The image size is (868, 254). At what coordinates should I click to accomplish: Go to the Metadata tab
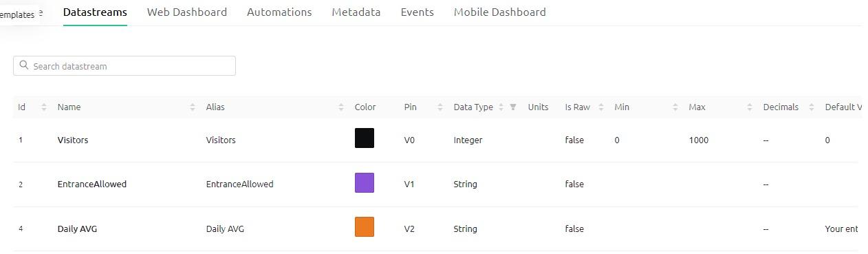(x=356, y=12)
